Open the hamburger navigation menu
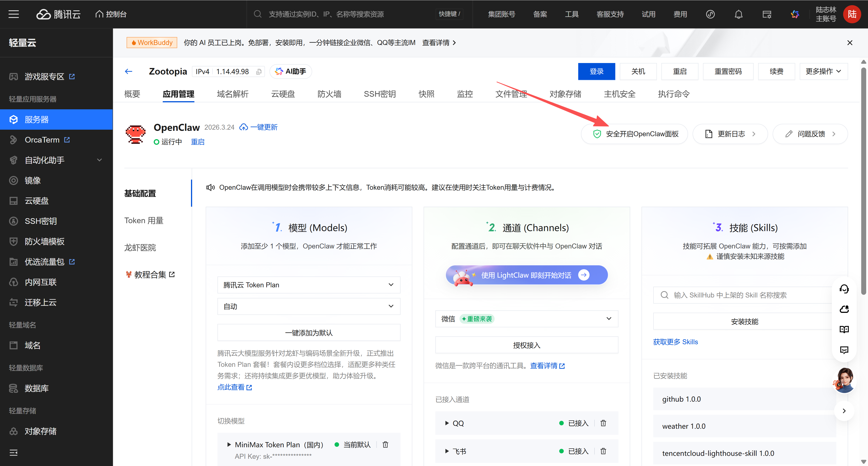This screenshot has width=868, height=466. click(x=14, y=14)
